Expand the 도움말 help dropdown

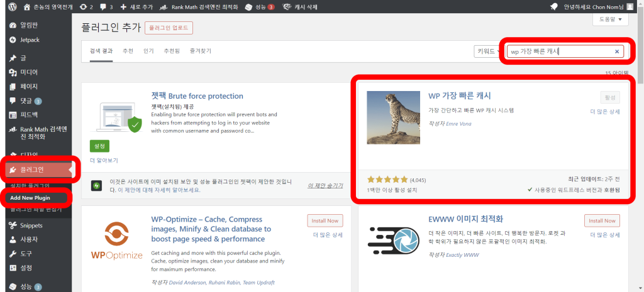pyautogui.click(x=611, y=19)
